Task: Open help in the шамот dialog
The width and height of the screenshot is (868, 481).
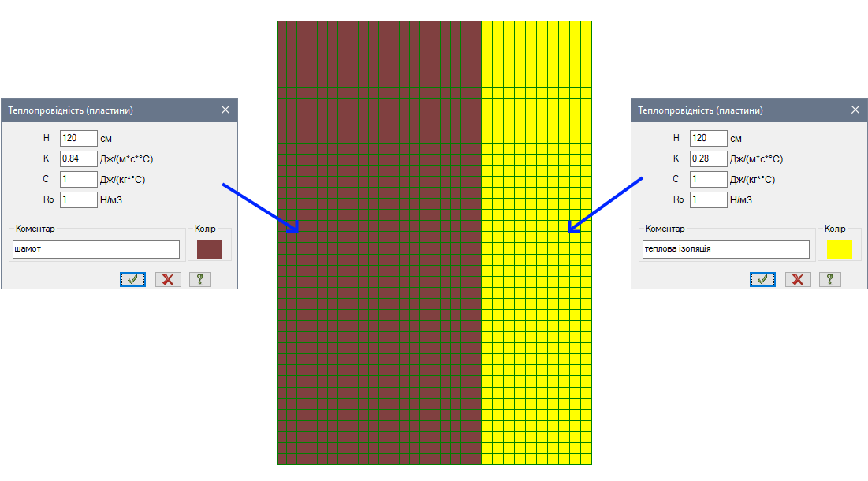Action: 200,279
